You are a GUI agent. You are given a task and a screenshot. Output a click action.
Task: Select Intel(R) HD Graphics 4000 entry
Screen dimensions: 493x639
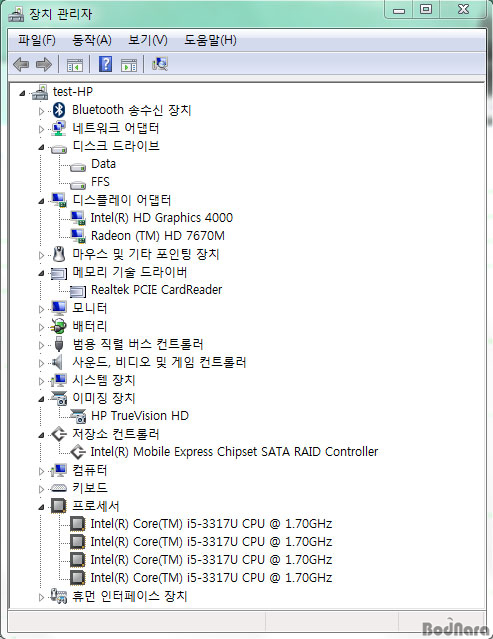tap(162, 218)
